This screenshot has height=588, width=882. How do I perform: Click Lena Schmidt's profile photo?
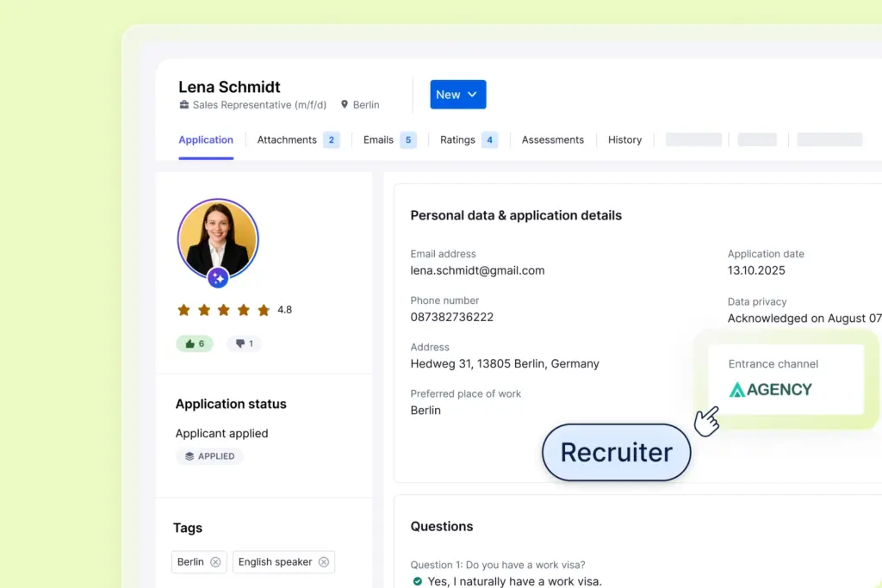pyautogui.click(x=218, y=238)
